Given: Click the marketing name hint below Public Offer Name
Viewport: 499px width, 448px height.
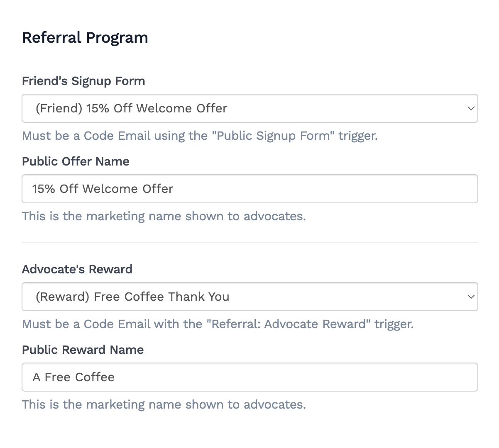Looking at the screenshot, I should pos(164,216).
